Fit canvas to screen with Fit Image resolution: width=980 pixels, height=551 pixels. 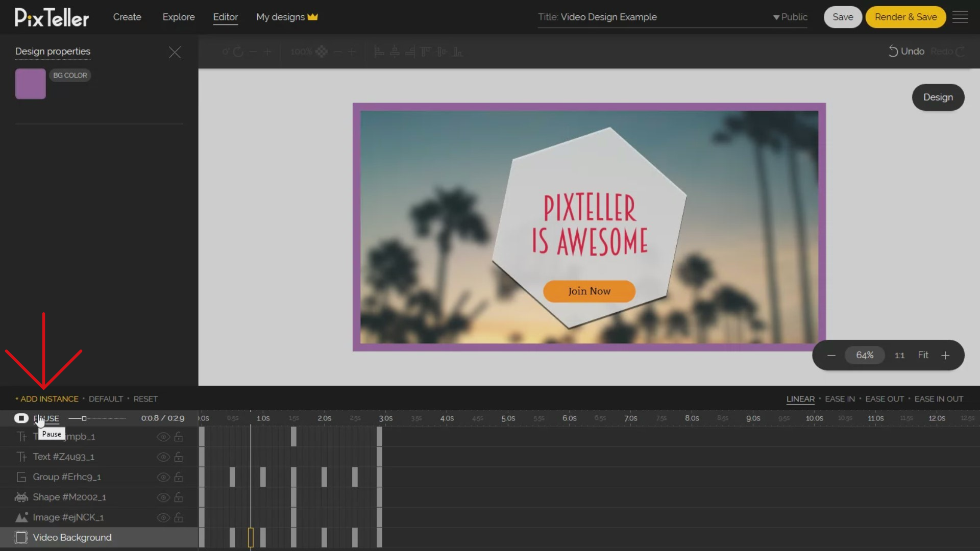pos(923,355)
